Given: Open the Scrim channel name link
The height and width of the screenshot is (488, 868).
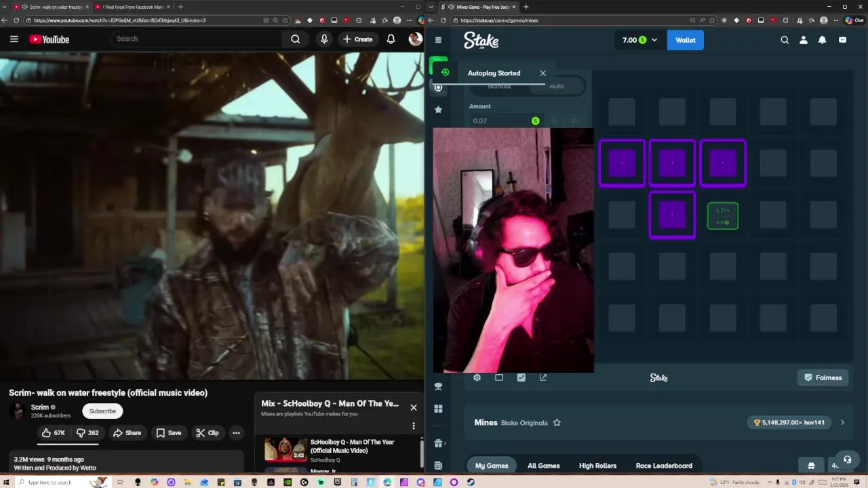Looking at the screenshot, I should pyautogui.click(x=40, y=407).
